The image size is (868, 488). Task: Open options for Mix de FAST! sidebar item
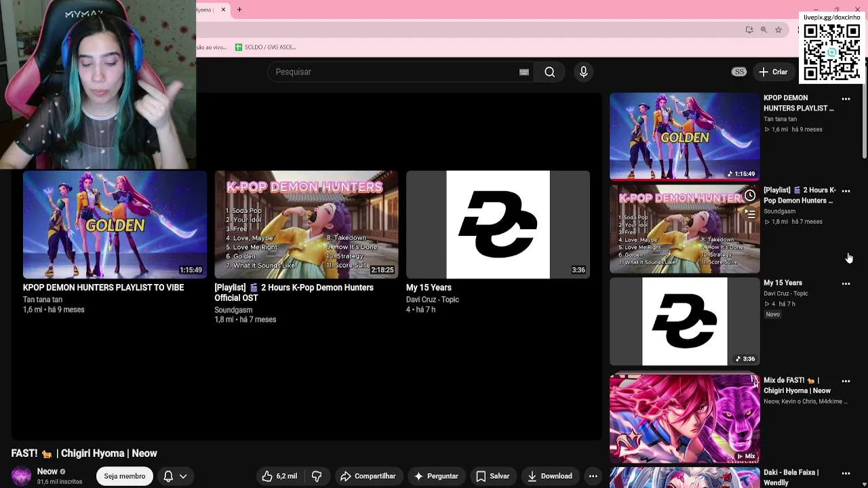846,381
